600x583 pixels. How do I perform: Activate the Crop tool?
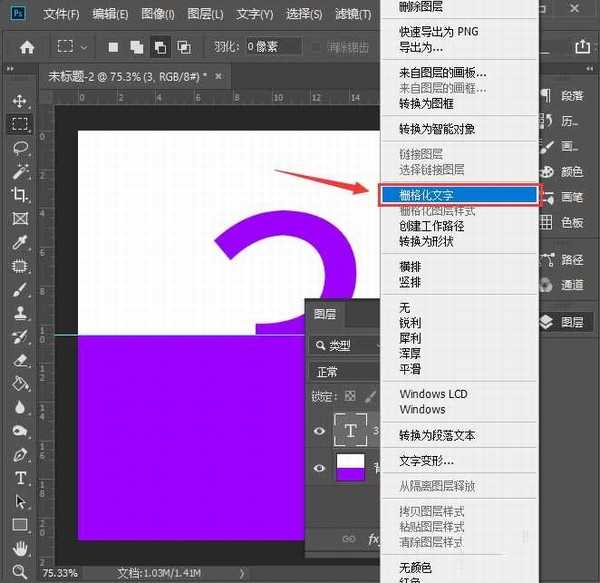pyautogui.click(x=20, y=194)
